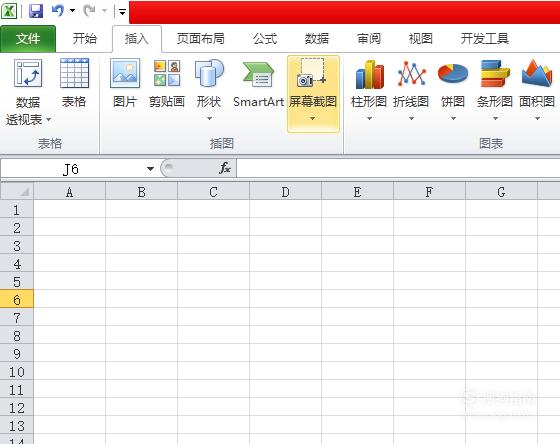Image resolution: width=560 pixels, height=444 pixels.
Task: Insert a SmartArt graphic
Action: [258, 83]
